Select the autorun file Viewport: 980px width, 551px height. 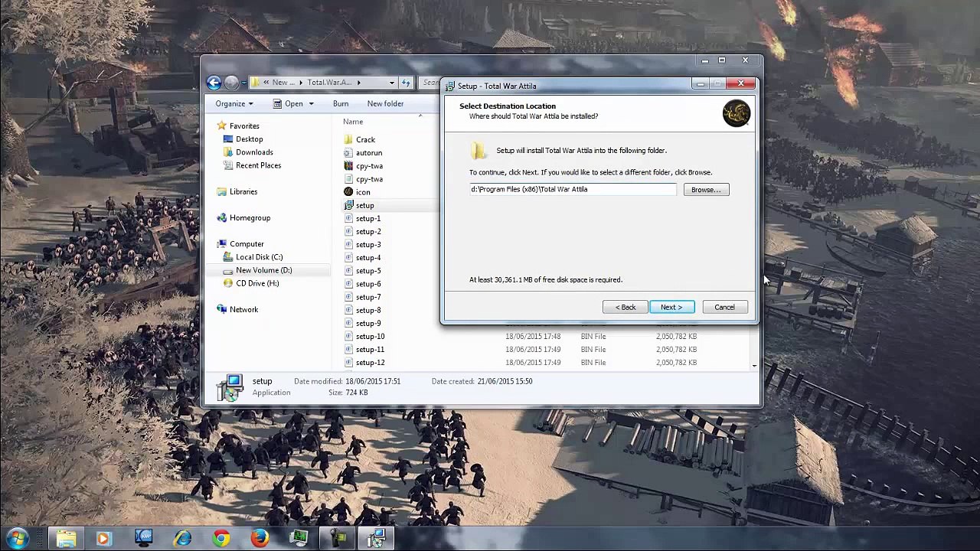[368, 152]
